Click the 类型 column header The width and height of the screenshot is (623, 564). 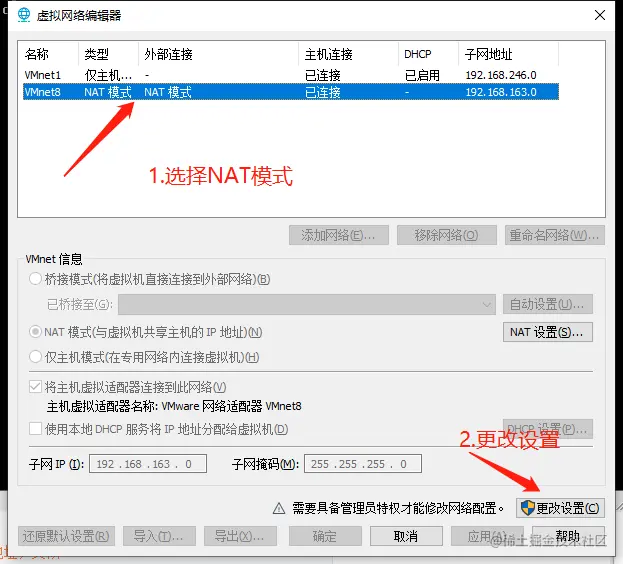(97, 54)
